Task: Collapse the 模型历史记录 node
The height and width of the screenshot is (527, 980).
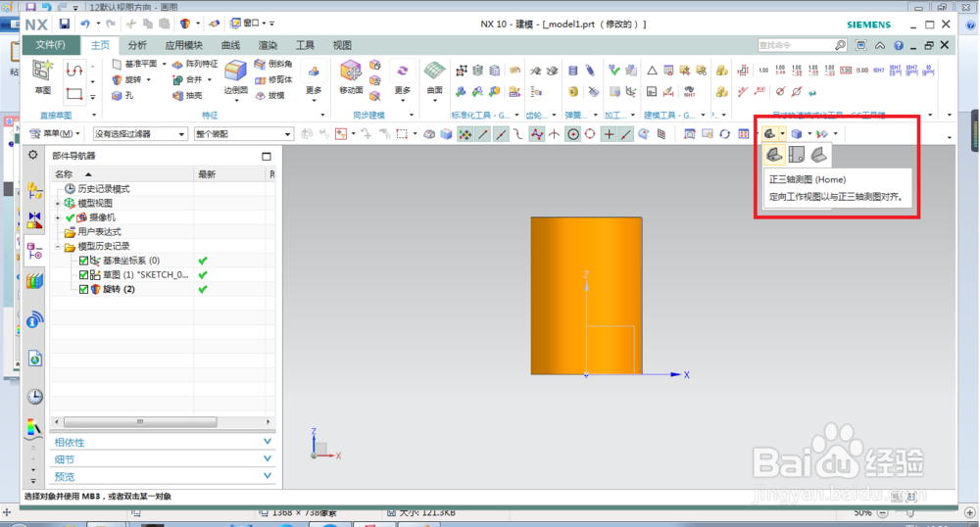Action: click(58, 246)
